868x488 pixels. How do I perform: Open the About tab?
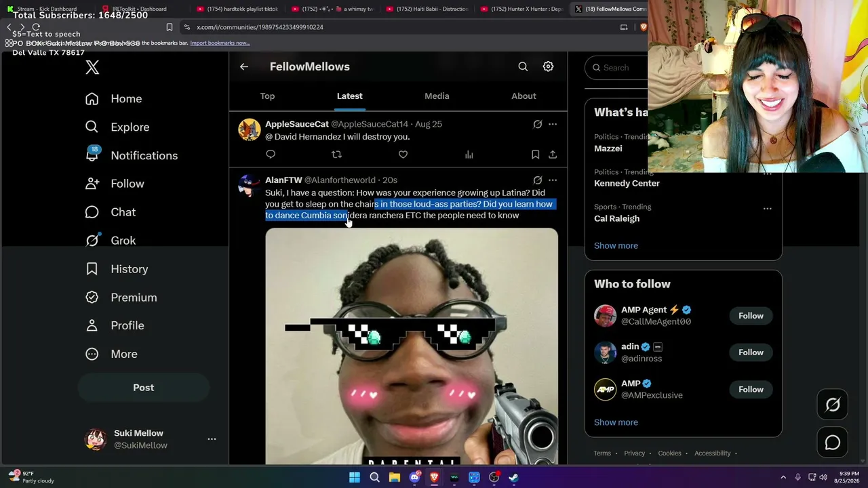524,96
